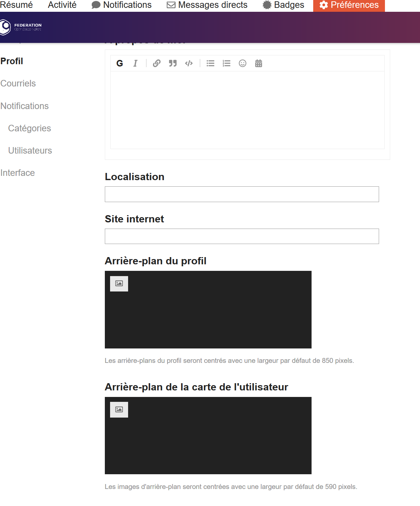Create a bulleted list
The width and height of the screenshot is (420, 506).
(x=210, y=64)
